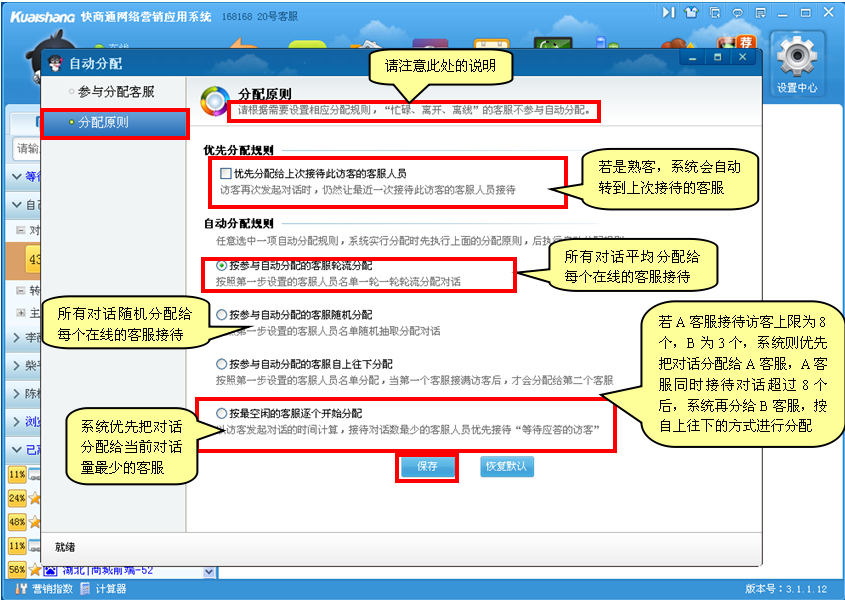Switch to 参与分配客服 tab
Viewport: 845px width, 604px height.
(116, 92)
